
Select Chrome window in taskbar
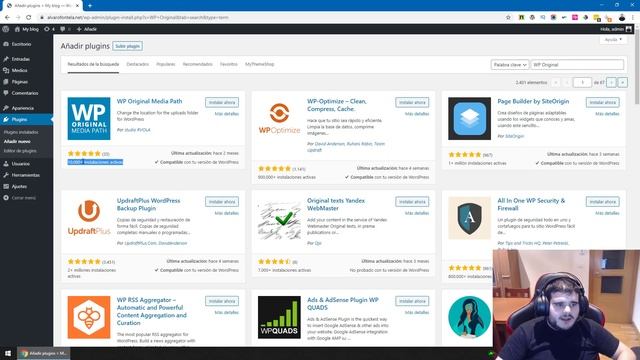pyautogui.click(x=43, y=353)
